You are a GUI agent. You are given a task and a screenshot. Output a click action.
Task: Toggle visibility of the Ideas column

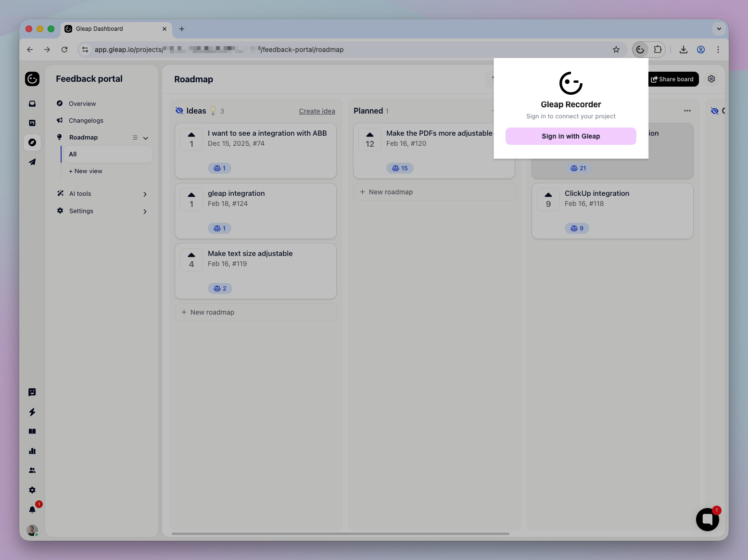click(179, 111)
